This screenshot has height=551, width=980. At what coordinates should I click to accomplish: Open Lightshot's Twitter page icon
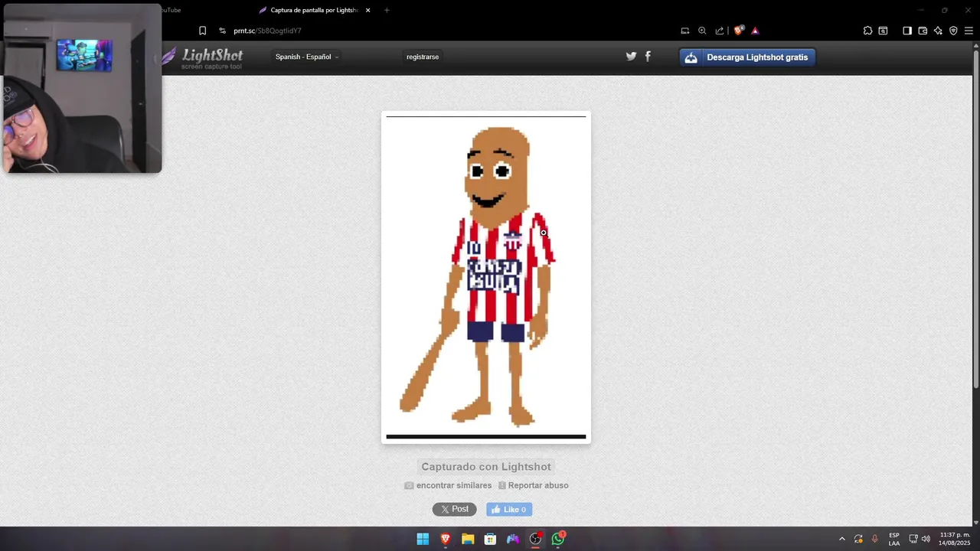[x=631, y=57]
